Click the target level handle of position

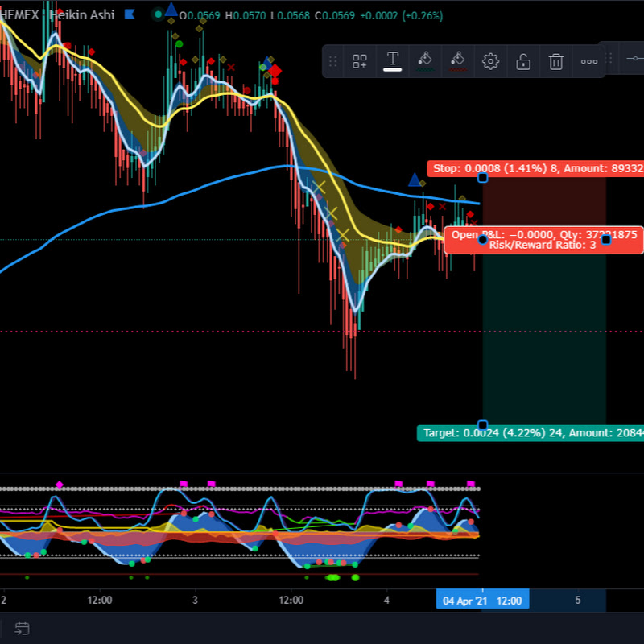tap(483, 424)
